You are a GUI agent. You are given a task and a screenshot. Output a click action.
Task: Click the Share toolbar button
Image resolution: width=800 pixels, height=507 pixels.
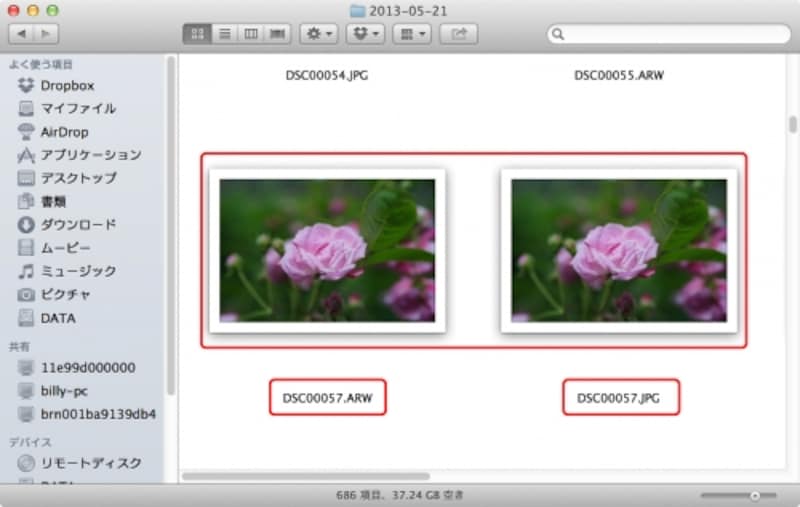tap(459, 34)
